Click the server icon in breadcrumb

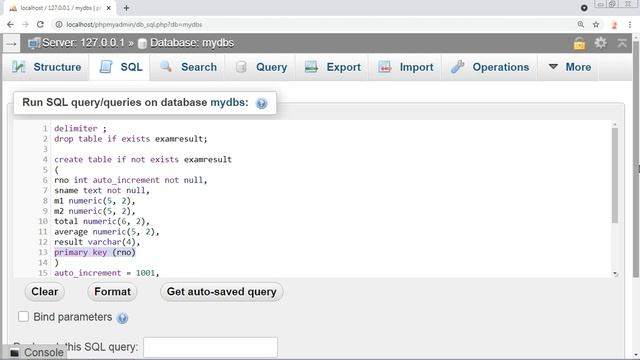coord(34,43)
